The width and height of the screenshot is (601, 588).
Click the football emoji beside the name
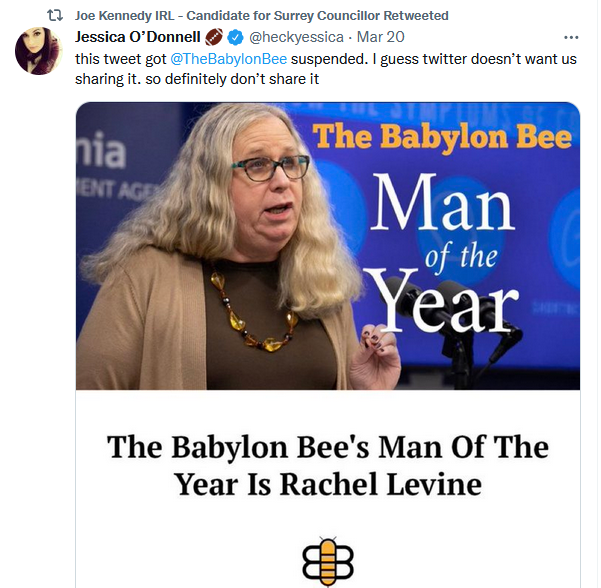coord(214,38)
